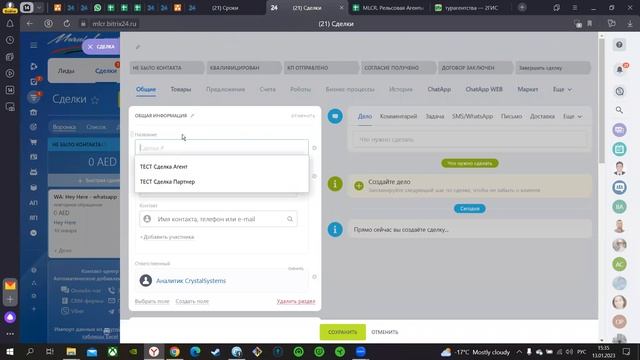Click the browser address bar mlcr.bitrix24.ru

[114, 24]
